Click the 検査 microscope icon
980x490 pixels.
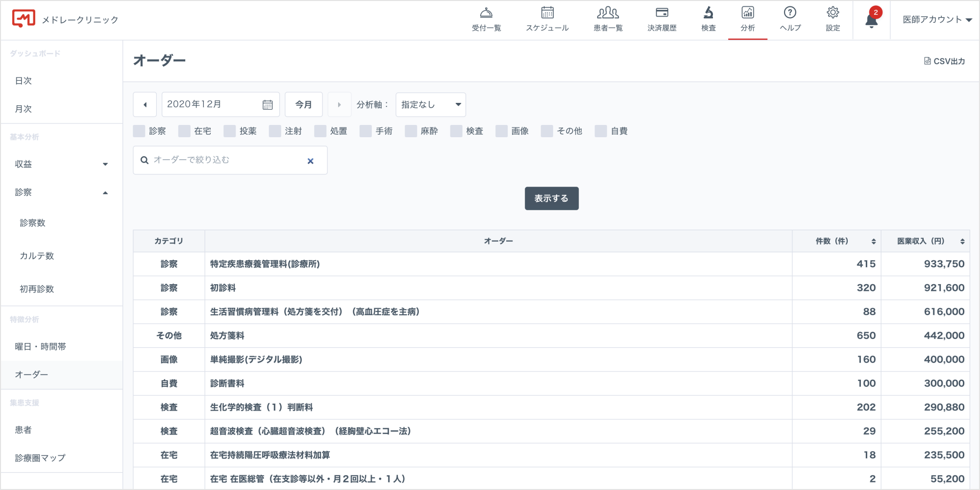[x=708, y=13]
